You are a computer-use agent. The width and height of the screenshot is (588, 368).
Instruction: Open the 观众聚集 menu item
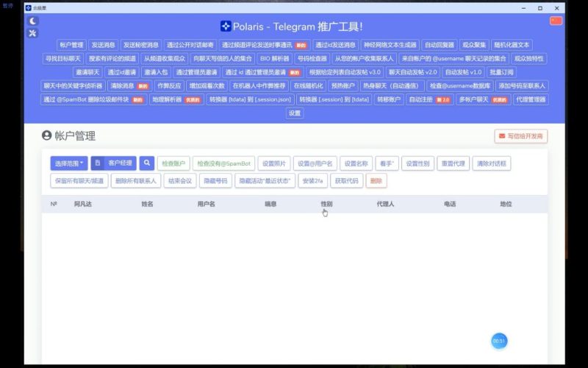click(x=474, y=45)
